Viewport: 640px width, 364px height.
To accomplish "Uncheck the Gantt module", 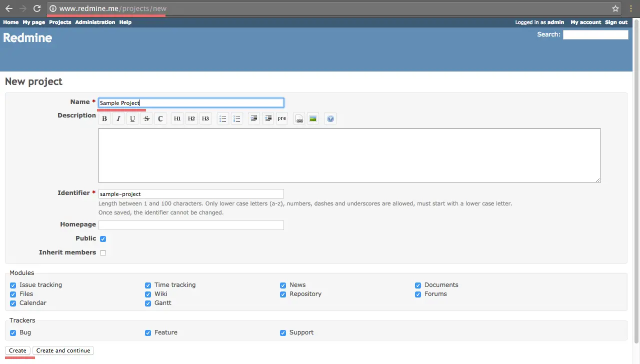I will tap(148, 303).
